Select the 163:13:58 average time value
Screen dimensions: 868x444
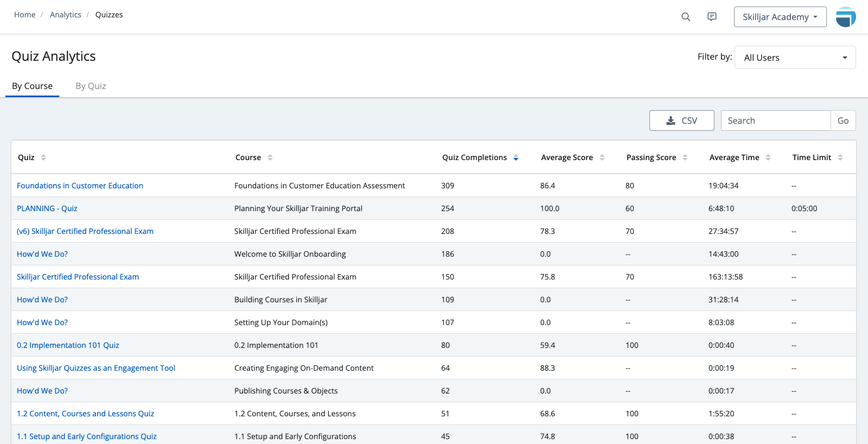tap(725, 277)
